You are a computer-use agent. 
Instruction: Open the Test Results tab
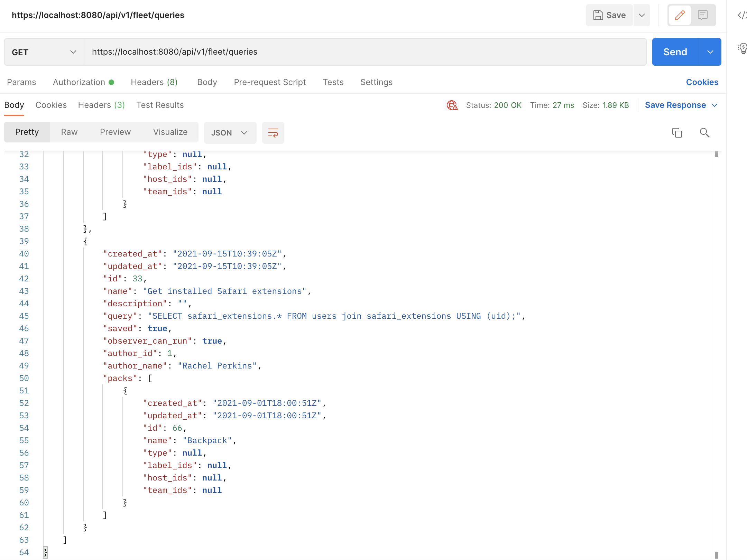pyautogui.click(x=160, y=105)
